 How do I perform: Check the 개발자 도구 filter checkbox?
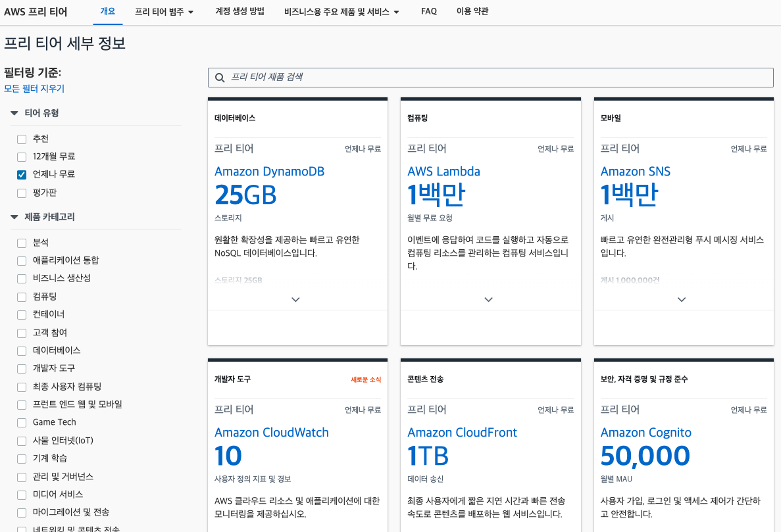22,369
